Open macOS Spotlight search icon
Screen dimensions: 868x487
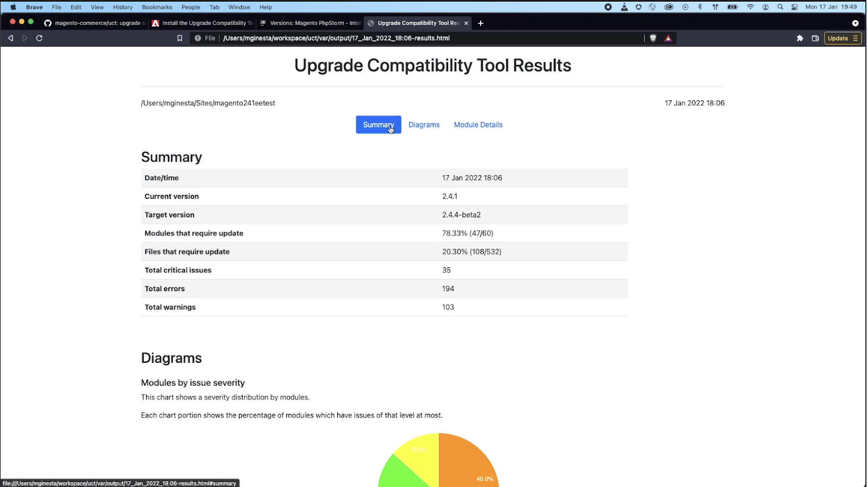pos(780,7)
